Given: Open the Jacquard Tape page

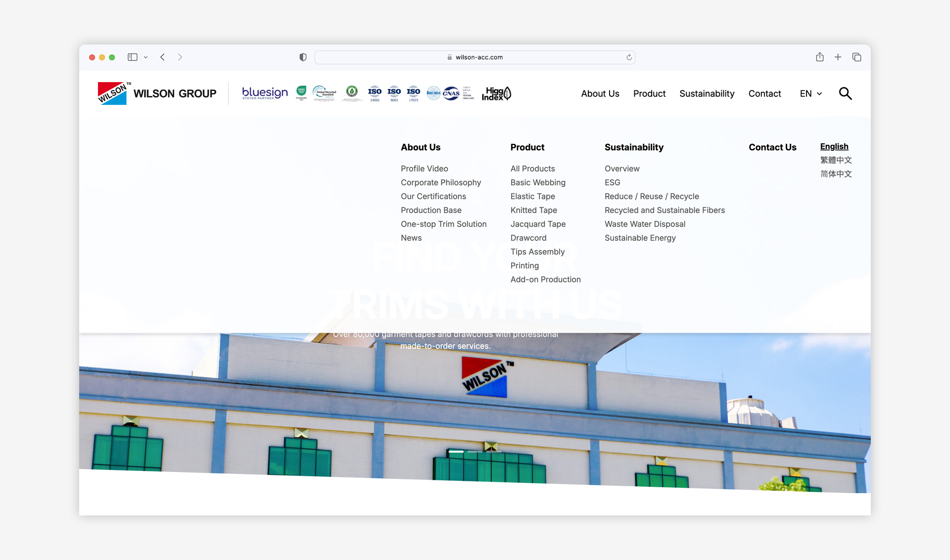Looking at the screenshot, I should (x=538, y=224).
